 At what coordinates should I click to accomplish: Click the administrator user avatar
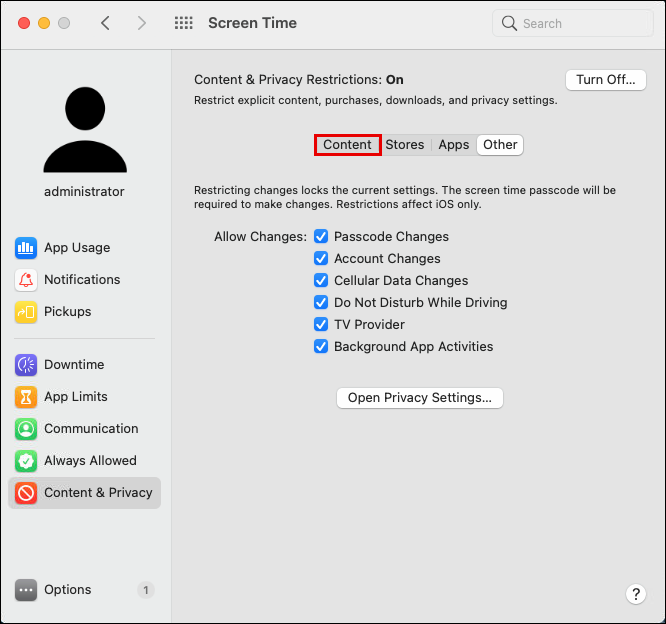pos(85,130)
